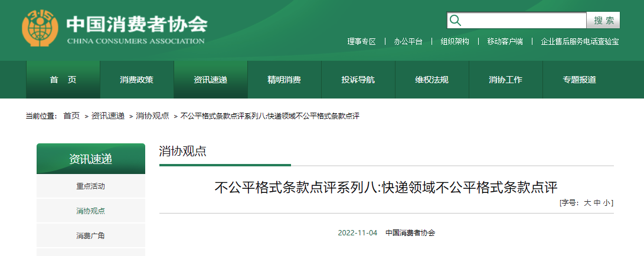Open the 维权法规 navigation tab
The width and height of the screenshot is (644, 256).
click(431, 80)
